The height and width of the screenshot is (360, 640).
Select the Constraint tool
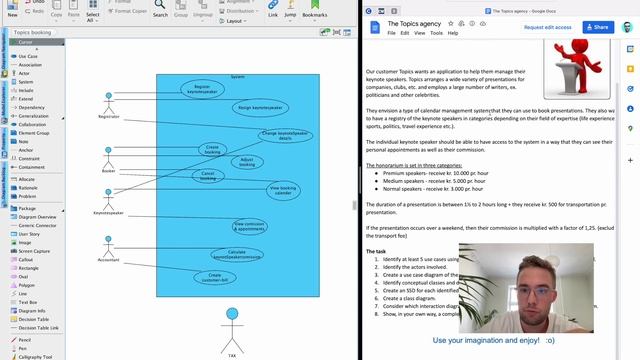pos(29,159)
